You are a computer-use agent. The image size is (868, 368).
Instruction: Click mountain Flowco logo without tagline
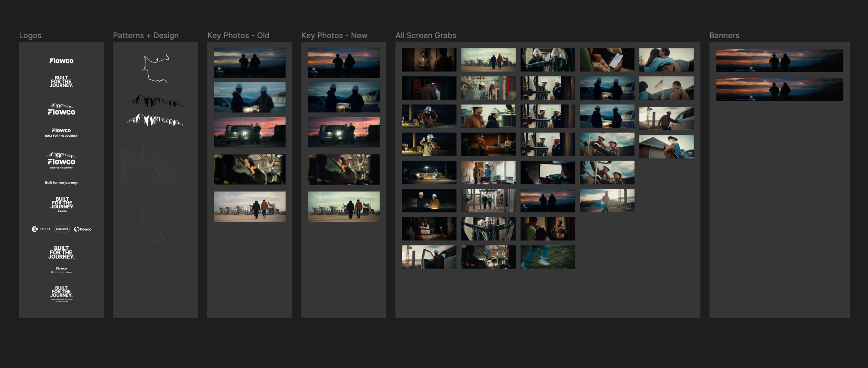click(61, 109)
